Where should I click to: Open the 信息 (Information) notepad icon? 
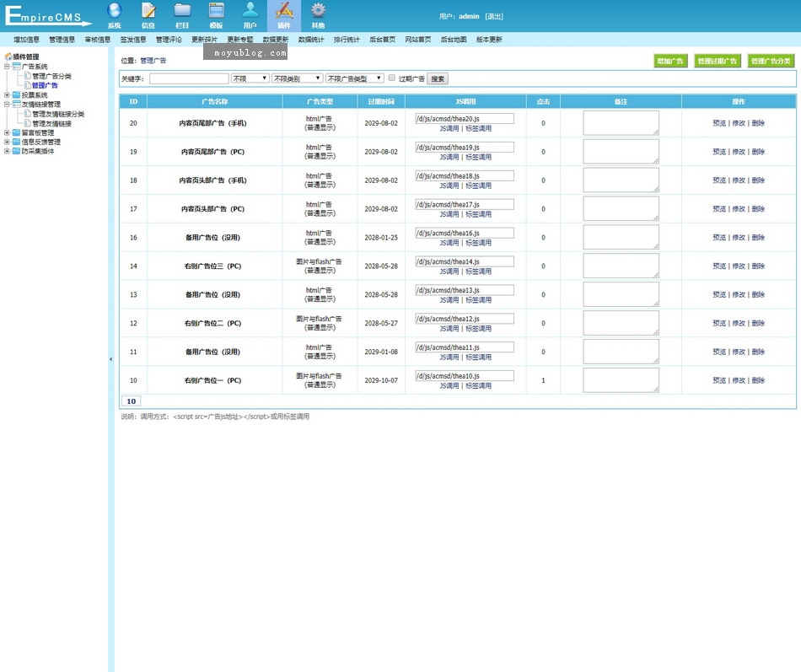[x=148, y=11]
